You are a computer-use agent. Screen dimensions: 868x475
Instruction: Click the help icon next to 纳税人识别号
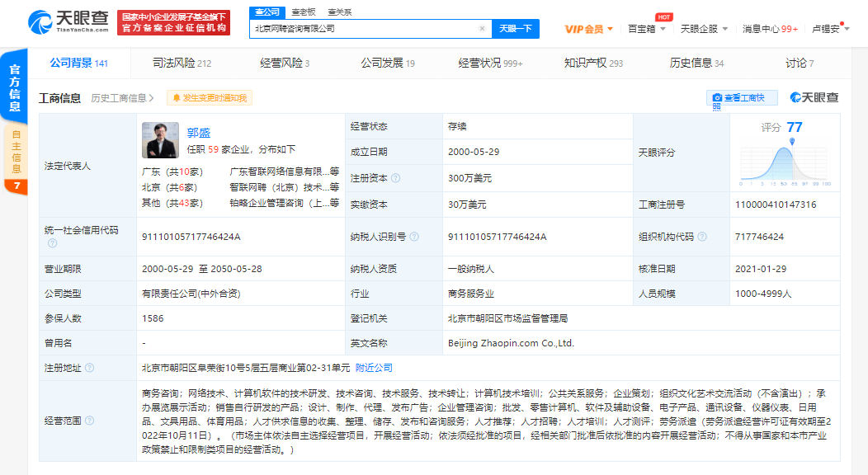(x=414, y=237)
